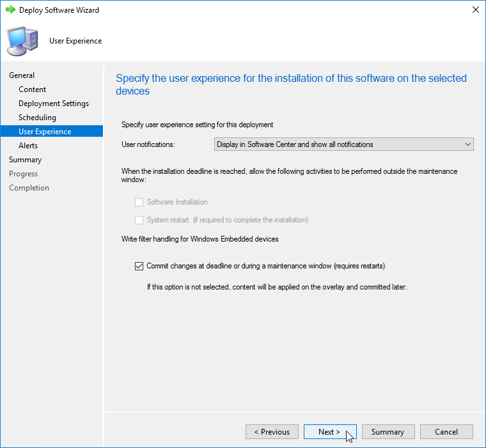Screen dimensions: 486x448
Task: Click the computer icon in wizard header
Action: point(22,41)
